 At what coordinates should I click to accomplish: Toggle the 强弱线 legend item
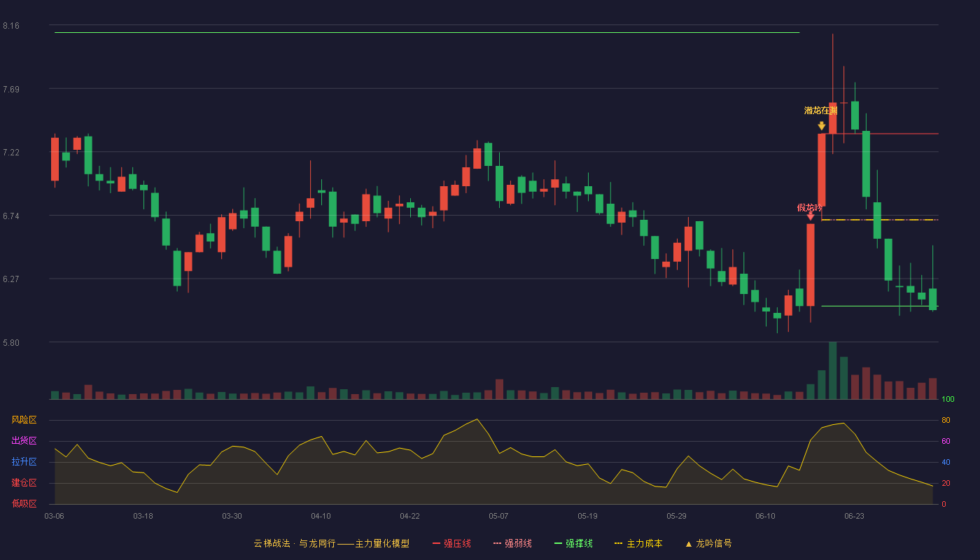click(x=512, y=543)
